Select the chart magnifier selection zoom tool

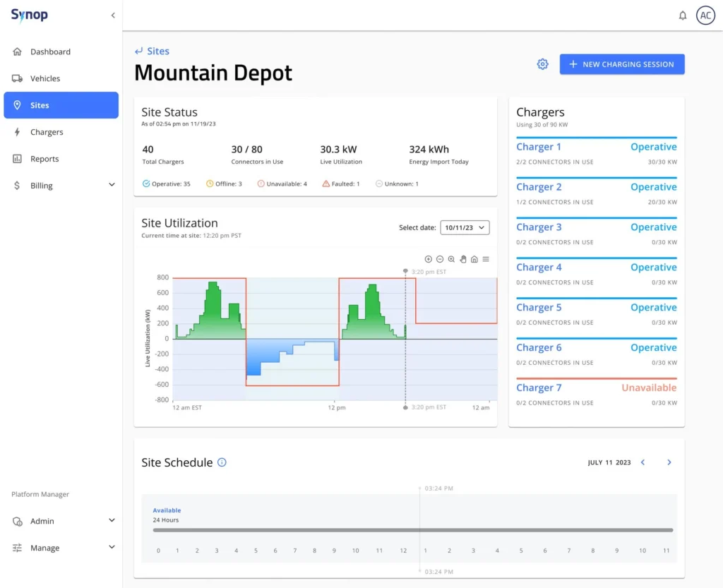pyautogui.click(x=452, y=259)
